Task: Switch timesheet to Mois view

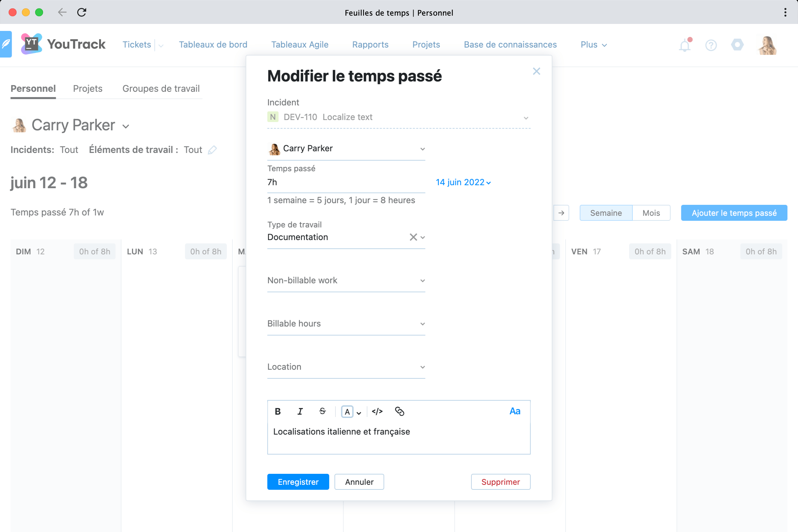Action: pyautogui.click(x=651, y=213)
